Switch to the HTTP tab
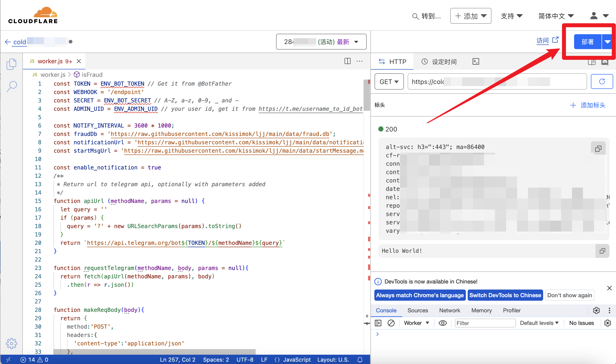Image resolution: width=616 pixels, height=364 pixels. coord(392,62)
